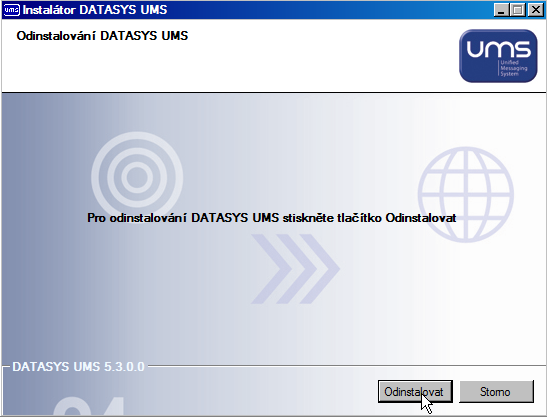547x417 pixels.
Task: Click the large partial numeral graphic at bottom
Action: pyautogui.click(x=89, y=405)
